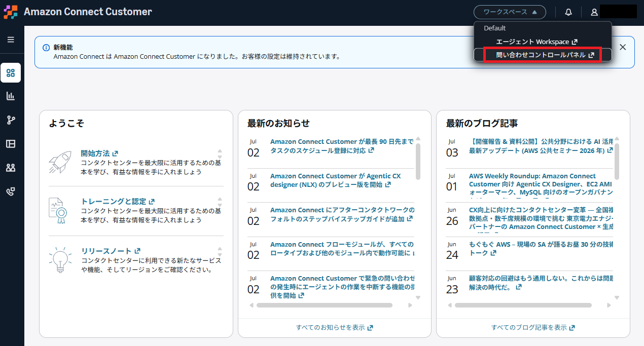Dismiss the 新機能 banner with the X
Viewport: 644px width, 346px height.
(x=623, y=47)
